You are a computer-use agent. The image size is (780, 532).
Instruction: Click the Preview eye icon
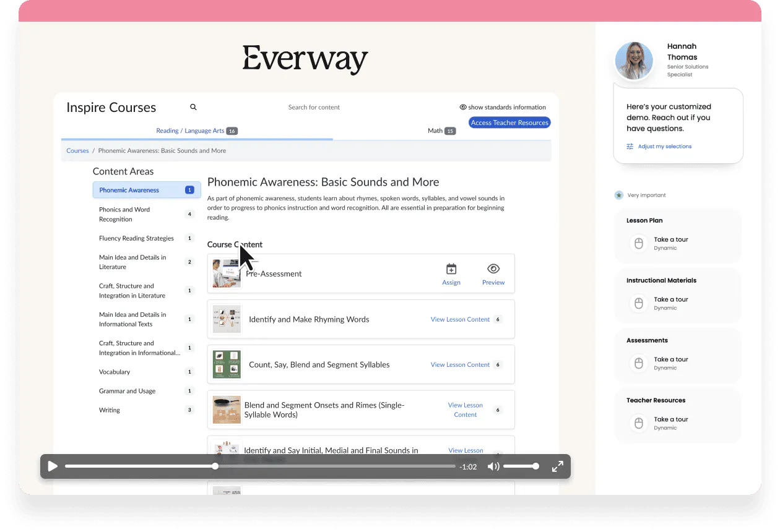click(493, 268)
